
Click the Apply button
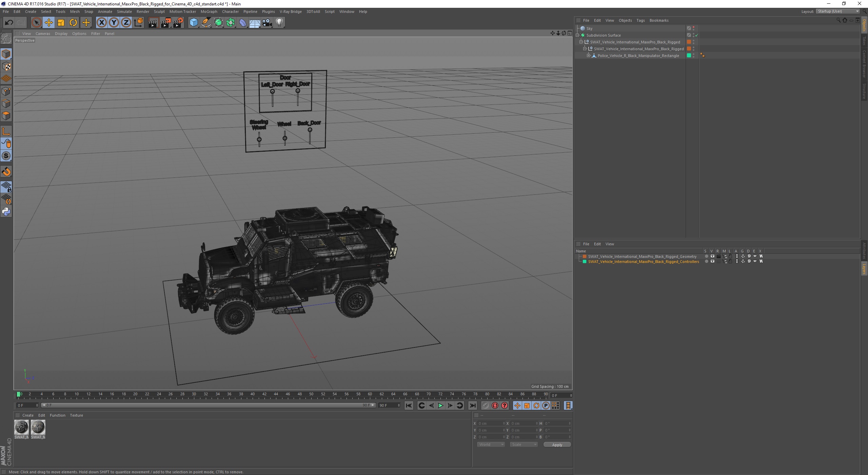pos(557,444)
